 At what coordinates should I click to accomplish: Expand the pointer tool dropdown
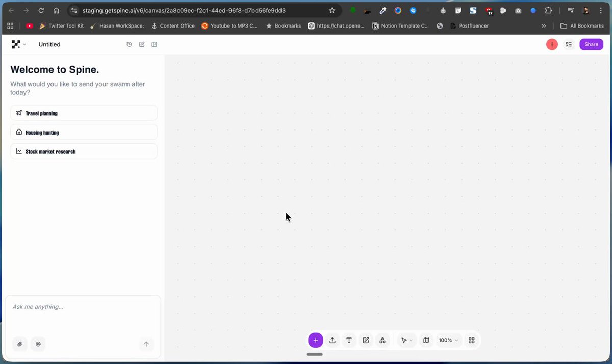tap(407, 340)
